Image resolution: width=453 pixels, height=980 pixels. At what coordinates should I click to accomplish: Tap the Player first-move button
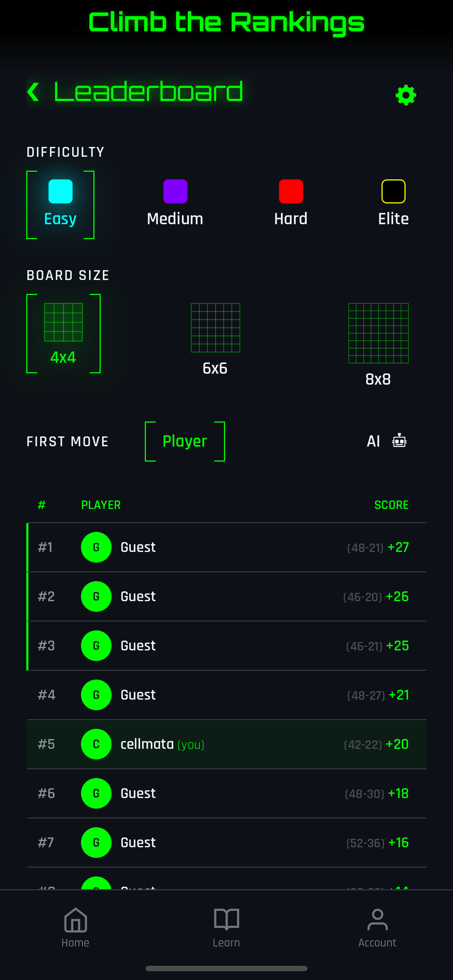click(185, 440)
